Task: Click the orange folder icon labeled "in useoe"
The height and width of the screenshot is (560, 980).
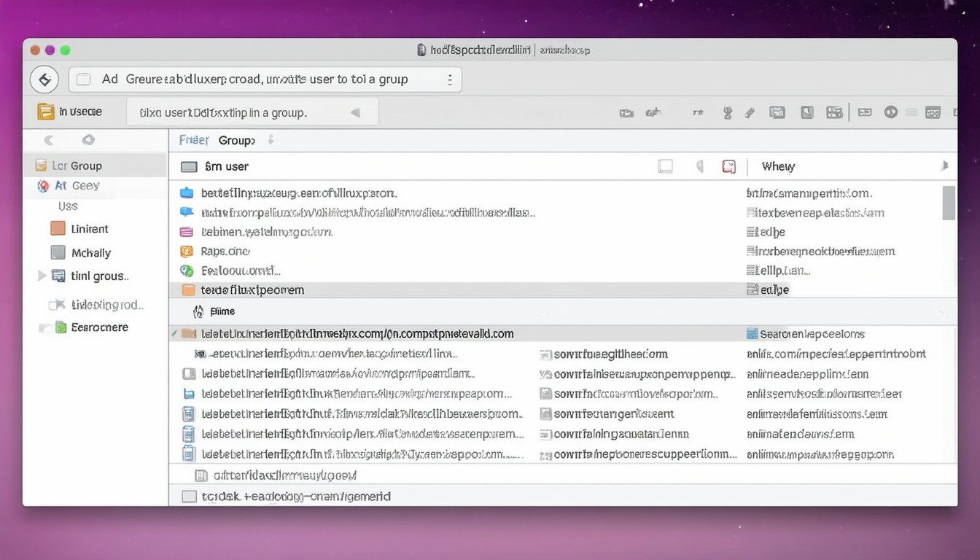Action: click(45, 112)
